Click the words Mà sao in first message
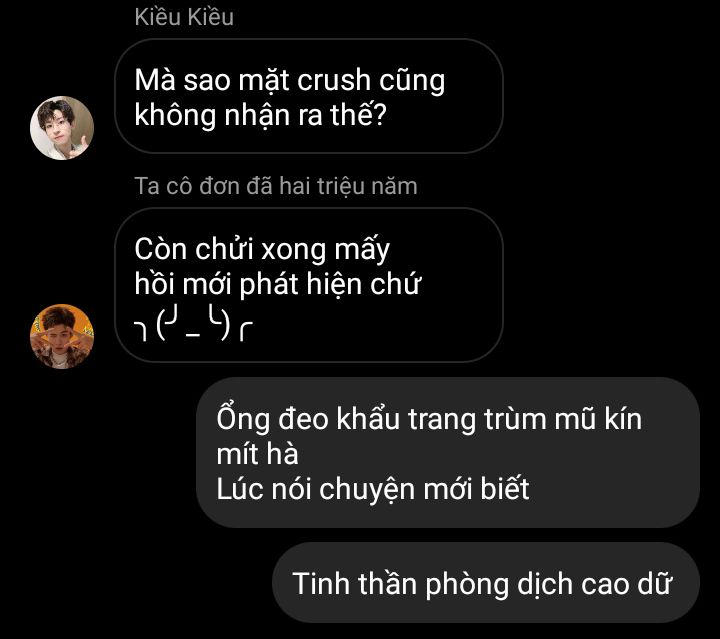 pyautogui.click(x=182, y=80)
